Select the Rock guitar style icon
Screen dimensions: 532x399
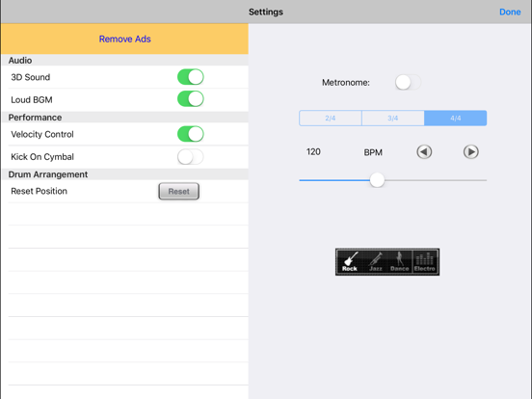click(x=350, y=261)
